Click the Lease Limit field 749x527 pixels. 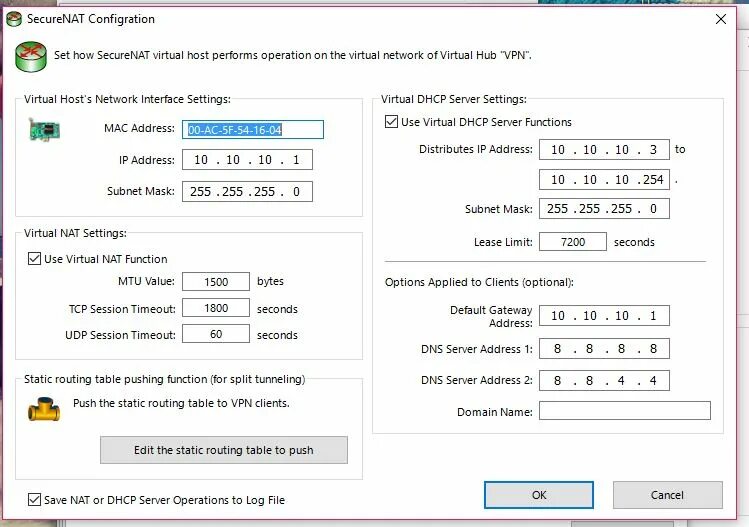pos(573,242)
